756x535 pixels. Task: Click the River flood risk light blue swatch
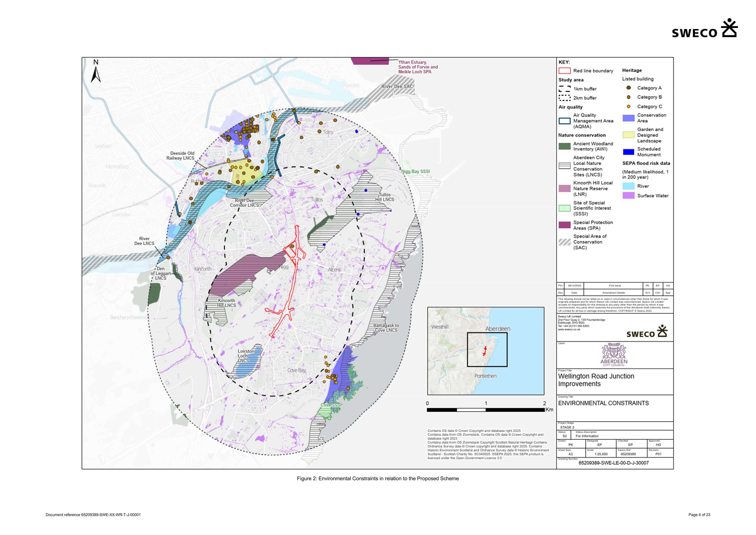(x=628, y=186)
